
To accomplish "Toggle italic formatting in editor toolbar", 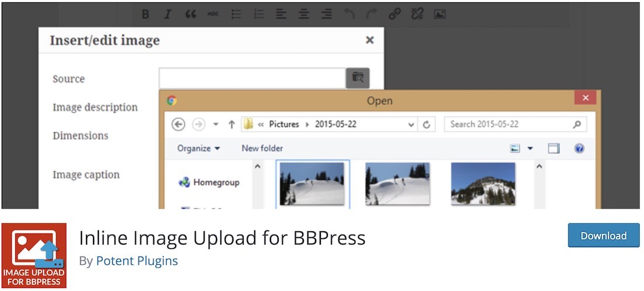I will [x=167, y=15].
